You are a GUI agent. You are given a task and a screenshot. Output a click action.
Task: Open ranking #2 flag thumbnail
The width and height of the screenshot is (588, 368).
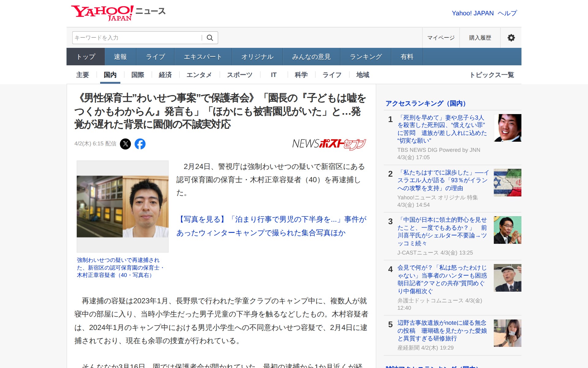pyautogui.click(x=507, y=182)
